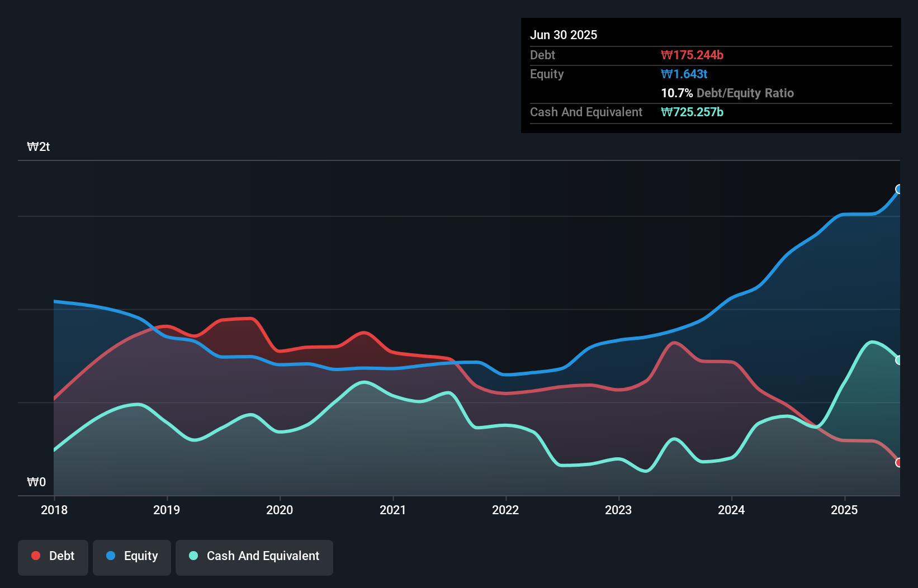
Task: Toggle the Cash And Equivalent series visibility
Action: coord(254,556)
